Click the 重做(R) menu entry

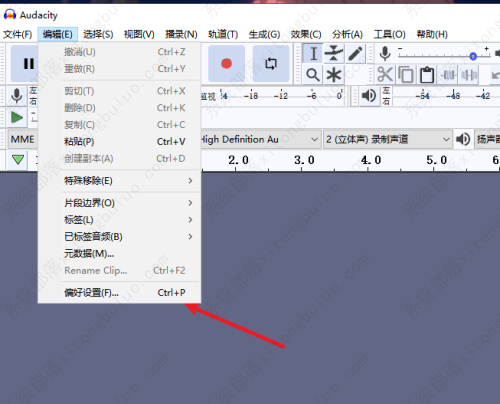[x=119, y=69]
